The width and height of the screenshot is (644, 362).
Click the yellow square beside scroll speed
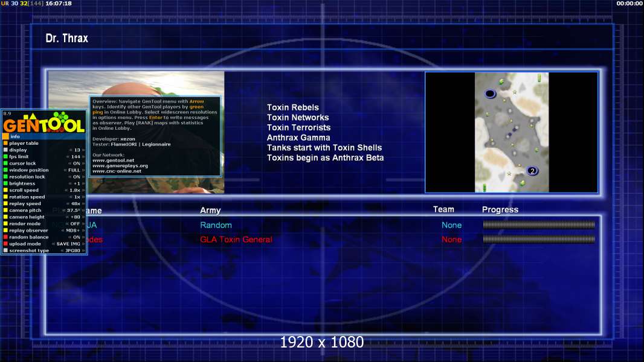(x=5, y=190)
